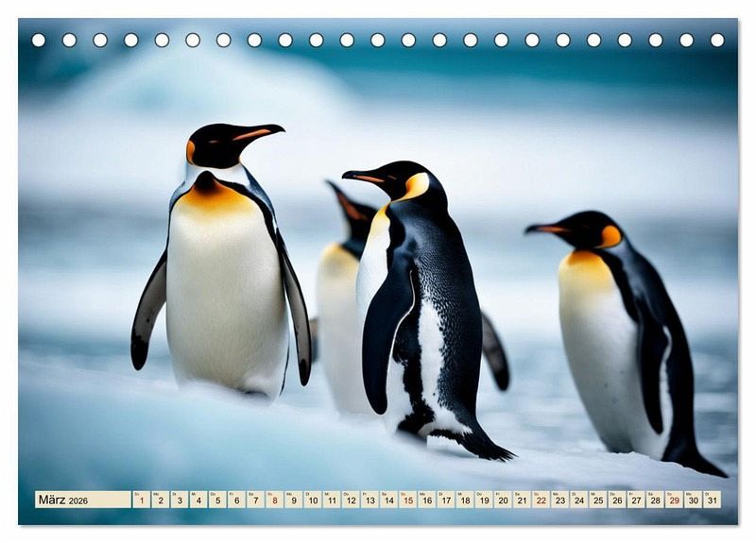This screenshot has width=756, height=543.
Task: Select day 8 in the calendar strip
Action: [274, 500]
